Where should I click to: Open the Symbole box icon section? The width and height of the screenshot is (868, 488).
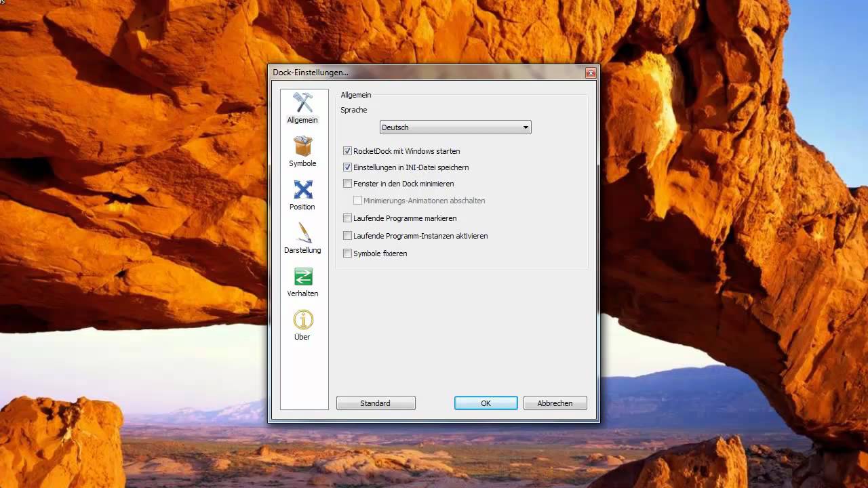[x=302, y=146]
